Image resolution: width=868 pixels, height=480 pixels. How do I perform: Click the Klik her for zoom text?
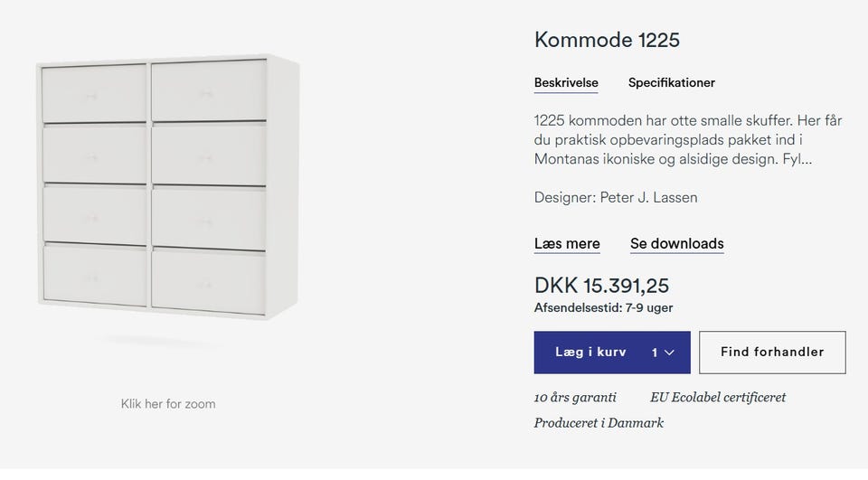click(x=168, y=404)
